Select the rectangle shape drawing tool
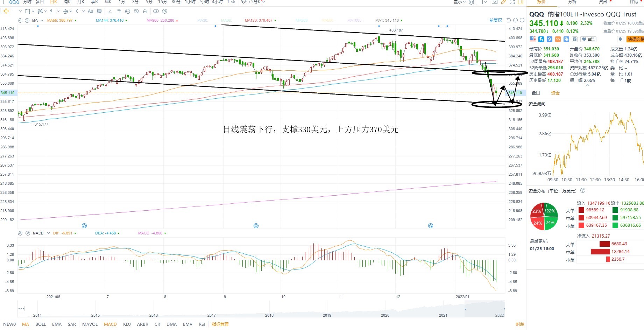 point(28,11)
